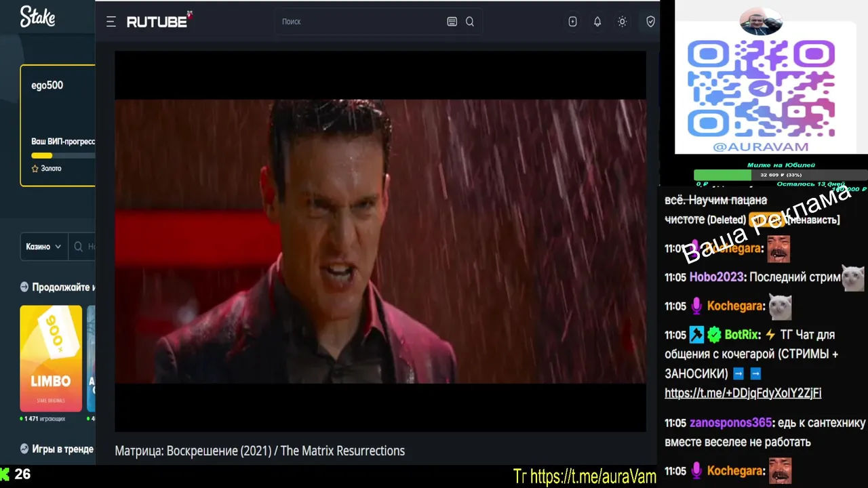The height and width of the screenshot is (488, 868).
Task: Click the viewer count 26
Action: coord(22,474)
